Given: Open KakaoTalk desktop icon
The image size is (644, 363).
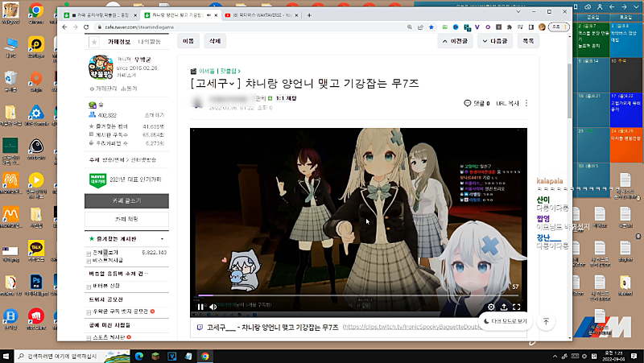Looking at the screenshot, I should [36, 250].
